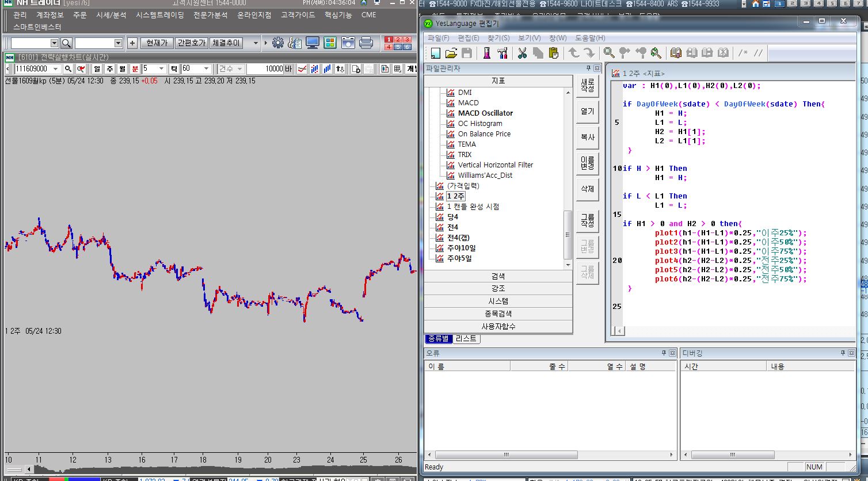Expand the minute interval 5 dropdown

pos(162,69)
